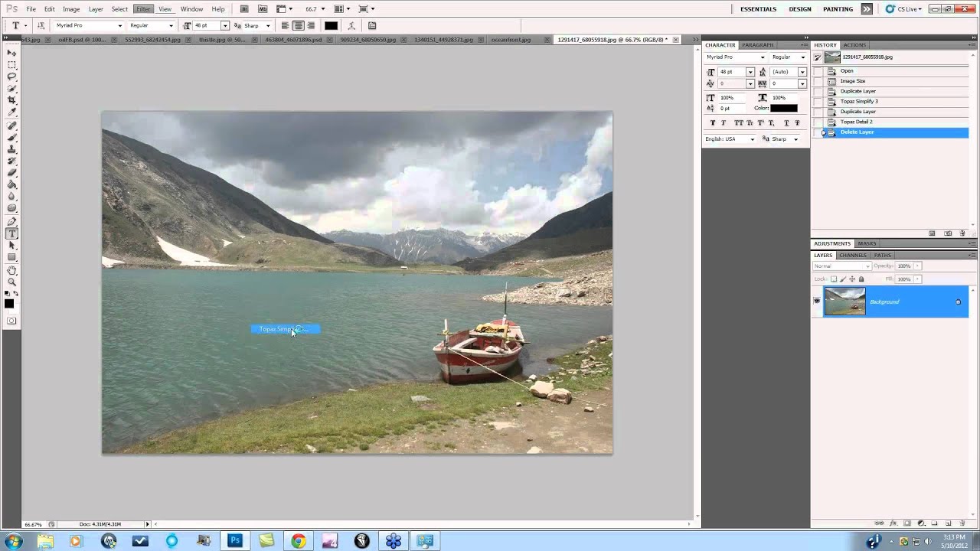Click the left align text icon
Screen dimensions: 980x551
(285, 25)
